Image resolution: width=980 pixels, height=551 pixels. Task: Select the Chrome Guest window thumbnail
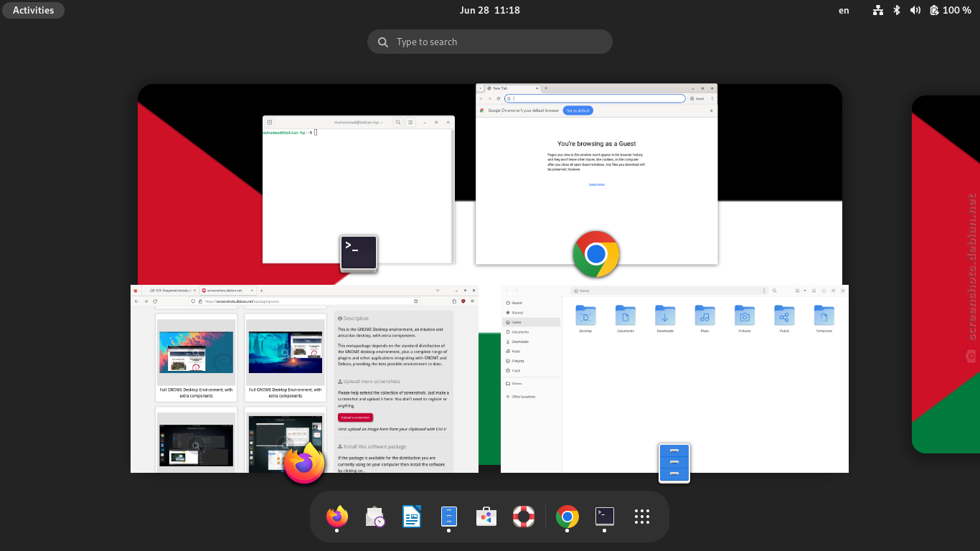click(596, 174)
